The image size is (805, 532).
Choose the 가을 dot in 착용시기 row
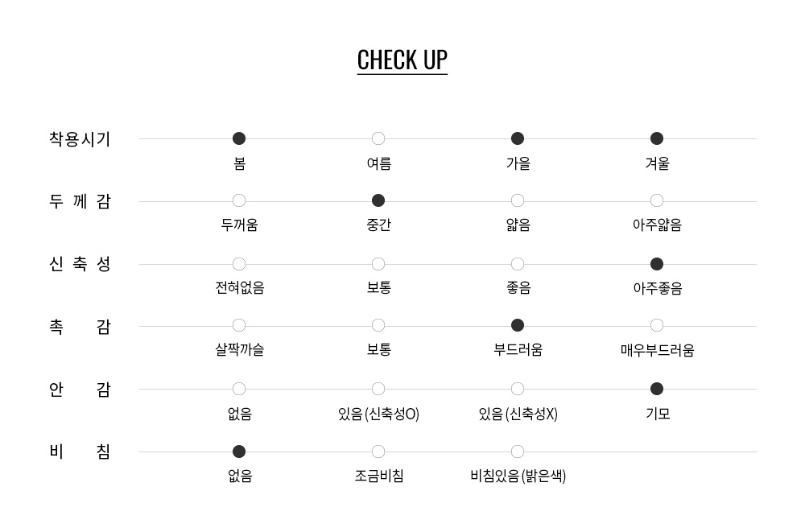(x=518, y=138)
